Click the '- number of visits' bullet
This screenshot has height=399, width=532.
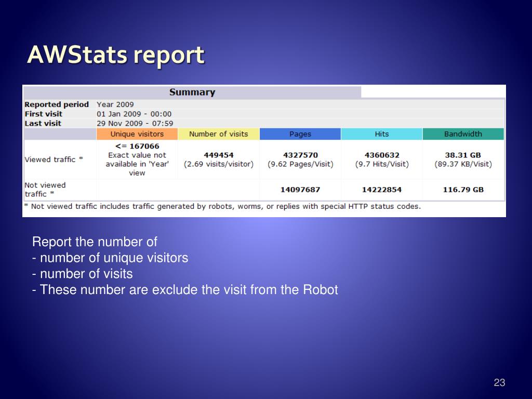[83, 274]
